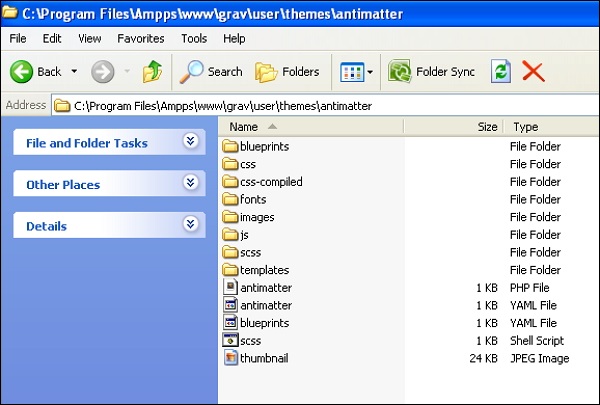Open the Back button history arrow
The height and width of the screenshot is (405, 600).
click(74, 71)
